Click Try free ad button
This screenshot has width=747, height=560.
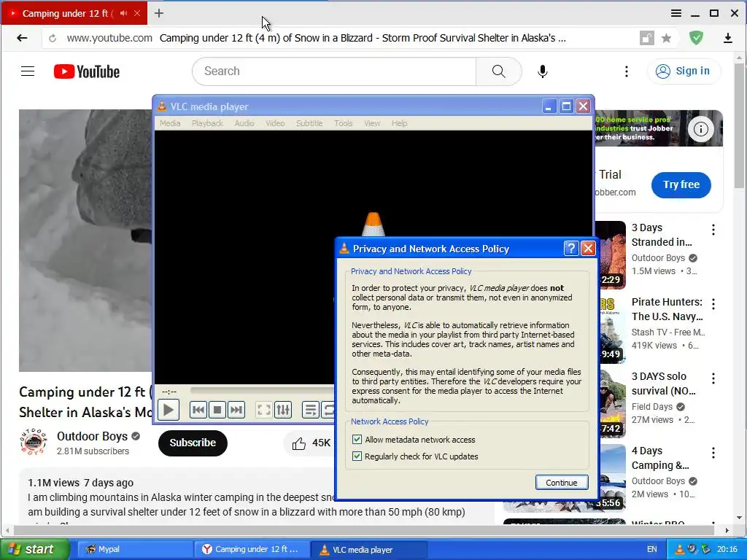(x=681, y=184)
